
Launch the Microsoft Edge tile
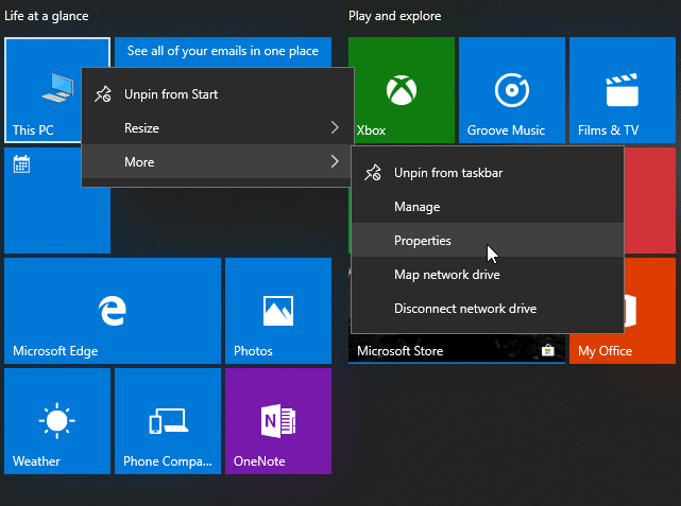click(x=112, y=311)
